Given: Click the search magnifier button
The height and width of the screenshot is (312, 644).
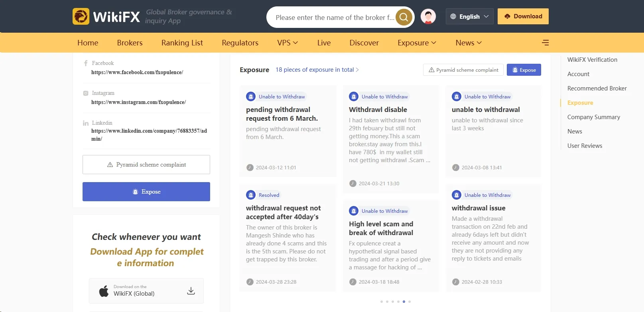Looking at the screenshot, I should point(404,17).
